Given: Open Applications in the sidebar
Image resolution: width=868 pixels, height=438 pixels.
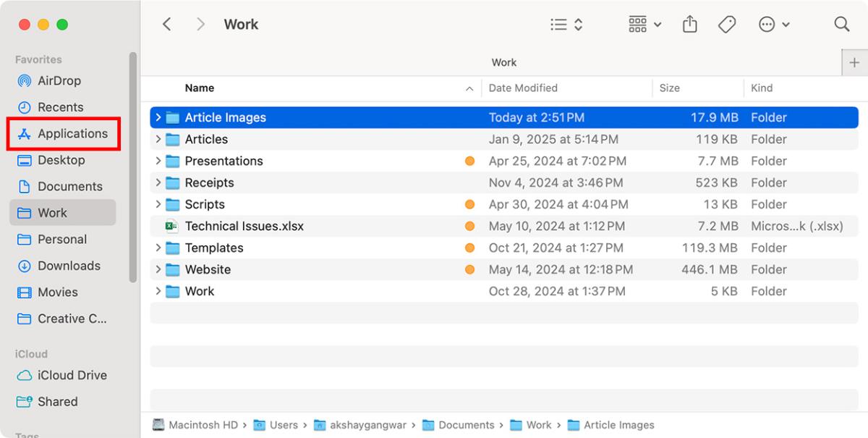Looking at the screenshot, I should tap(63, 133).
